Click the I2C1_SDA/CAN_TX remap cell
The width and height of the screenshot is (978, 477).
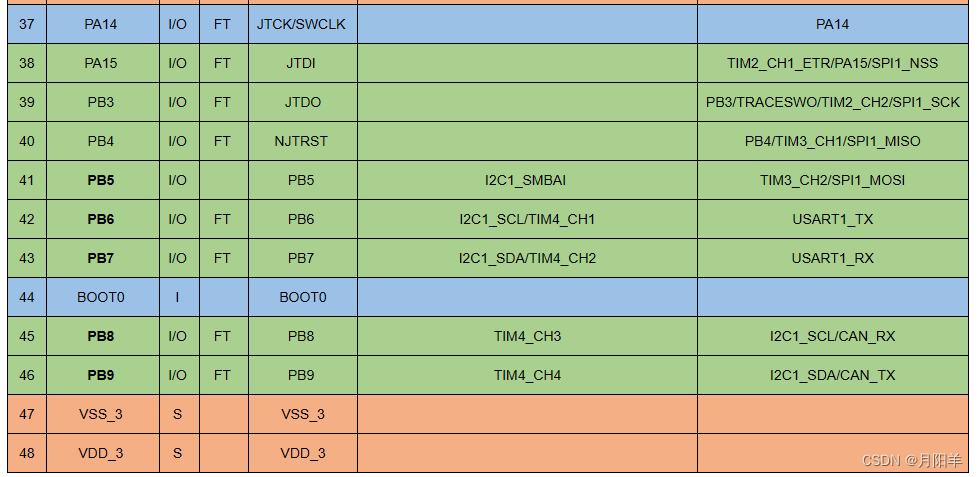pyautogui.click(x=832, y=375)
